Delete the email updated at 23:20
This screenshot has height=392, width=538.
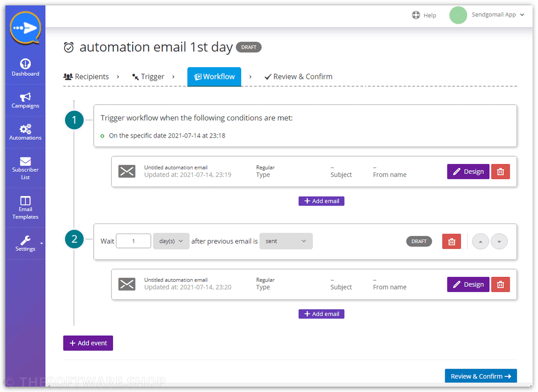(501, 284)
